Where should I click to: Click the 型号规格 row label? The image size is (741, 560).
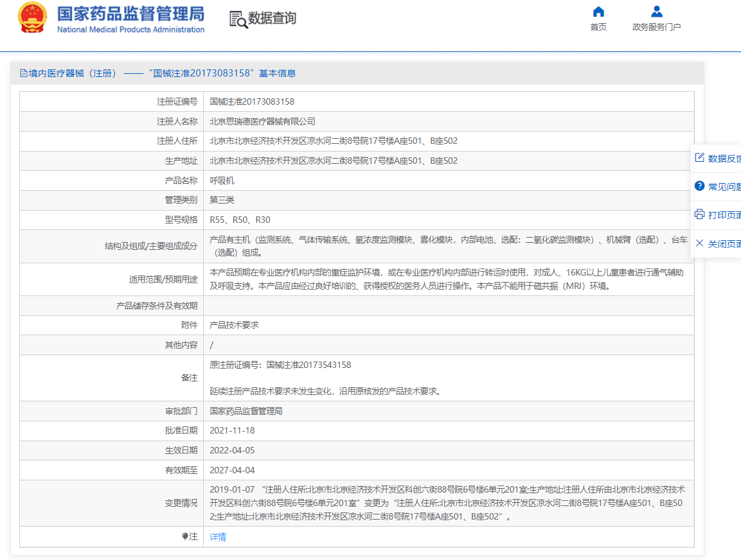[181, 220]
